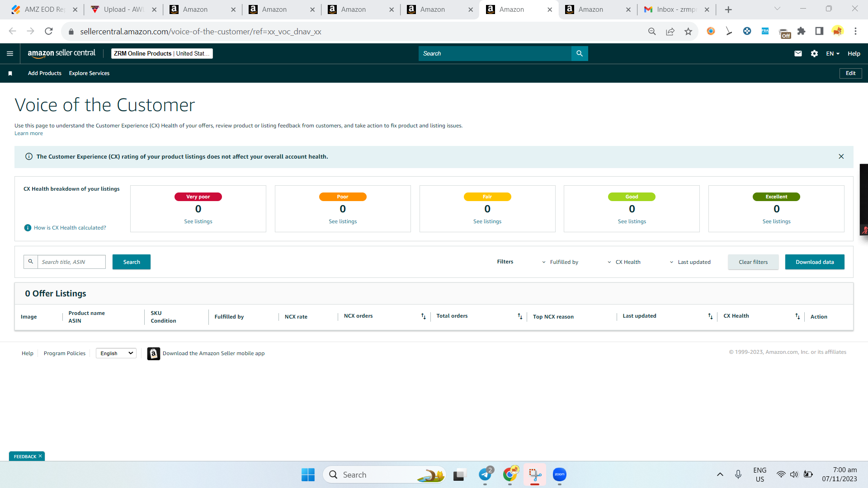868x488 pixels.
Task: See listings under Poor
Action: pos(343,221)
